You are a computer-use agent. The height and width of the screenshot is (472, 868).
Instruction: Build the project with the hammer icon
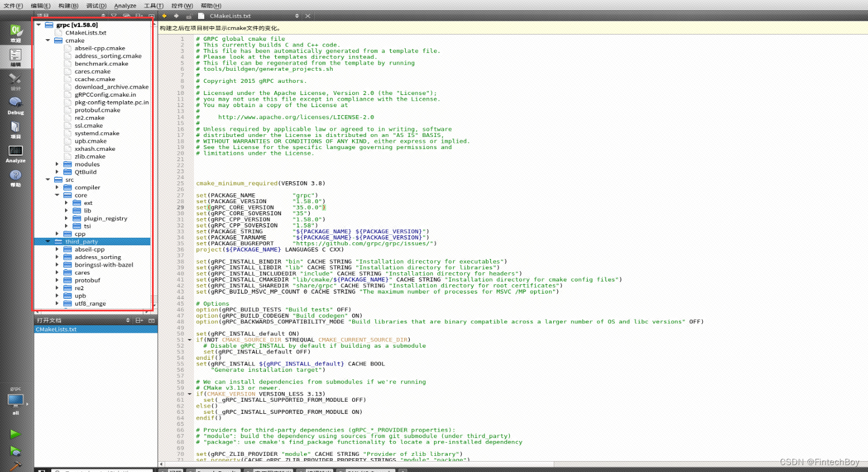click(16, 466)
